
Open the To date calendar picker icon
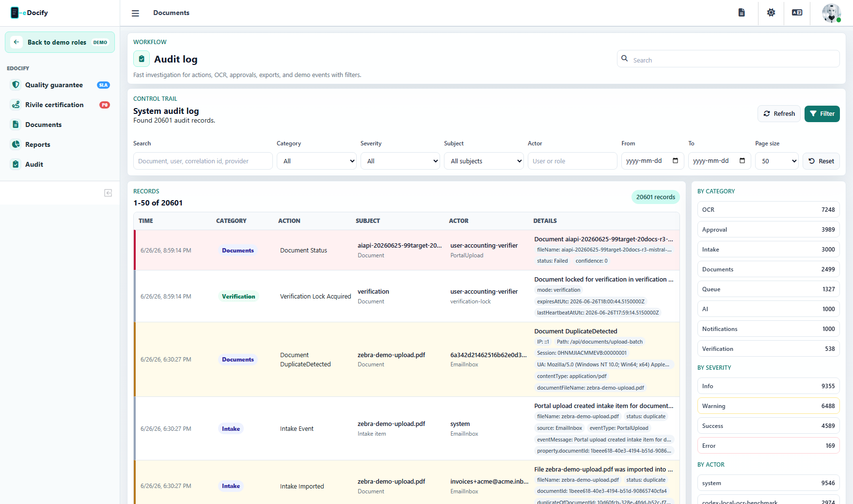click(x=742, y=161)
